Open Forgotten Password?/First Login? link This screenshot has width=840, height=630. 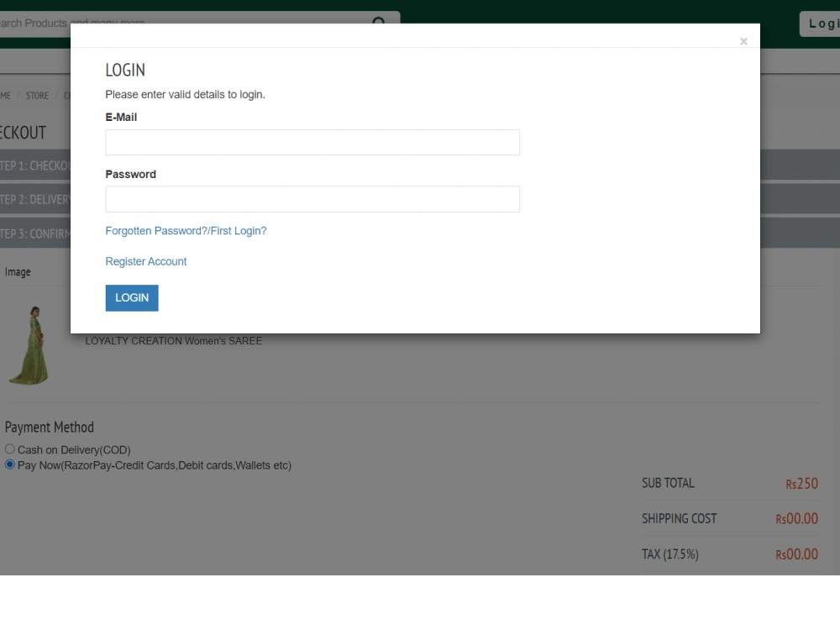(186, 231)
